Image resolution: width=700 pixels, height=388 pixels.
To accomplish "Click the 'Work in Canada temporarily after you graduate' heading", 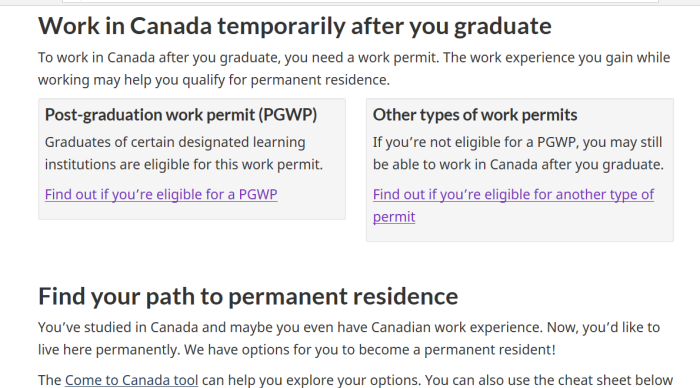I will tap(295, 25).
